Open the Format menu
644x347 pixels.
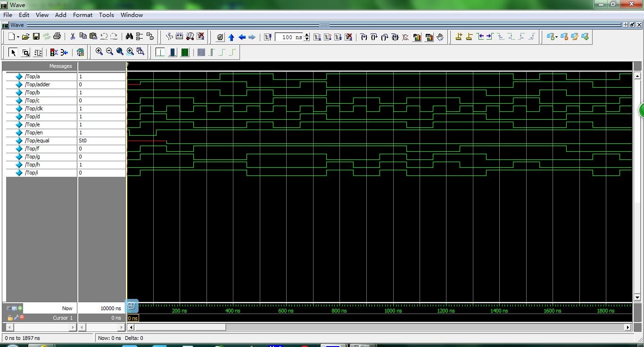[x=83, y=15]
